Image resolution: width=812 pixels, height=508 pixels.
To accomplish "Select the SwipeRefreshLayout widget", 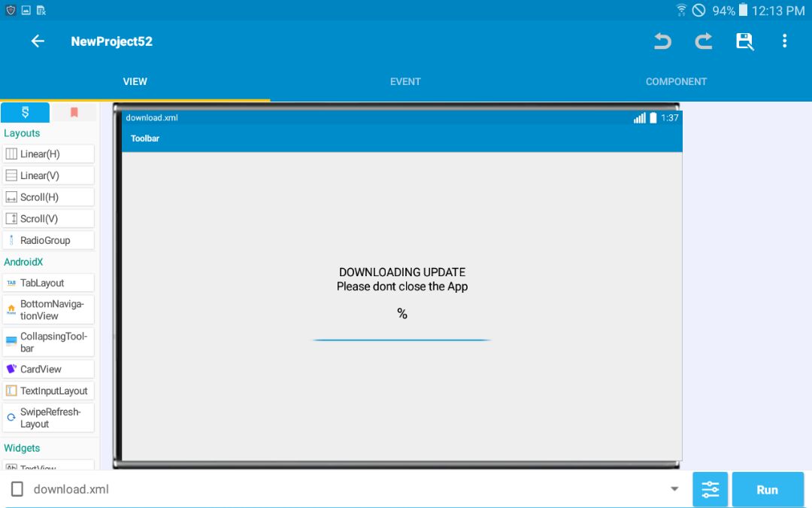I will pos(48,418).
